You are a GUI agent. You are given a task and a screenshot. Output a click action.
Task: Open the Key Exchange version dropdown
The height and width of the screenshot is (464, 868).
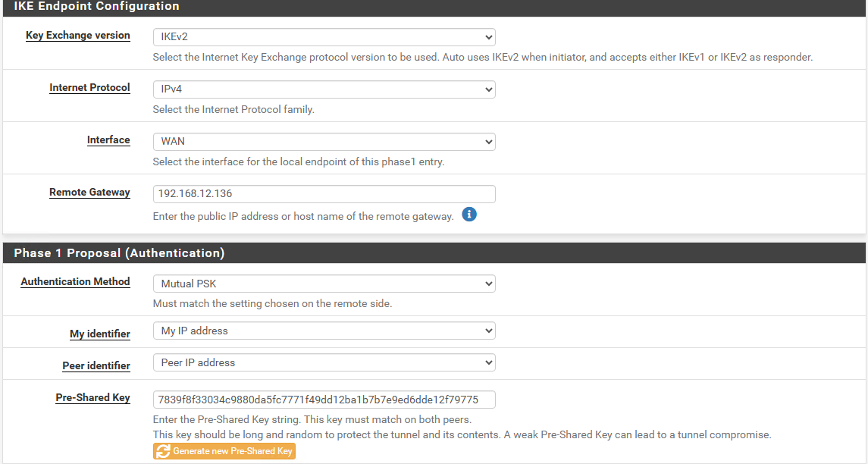click(x=324, y=37)
